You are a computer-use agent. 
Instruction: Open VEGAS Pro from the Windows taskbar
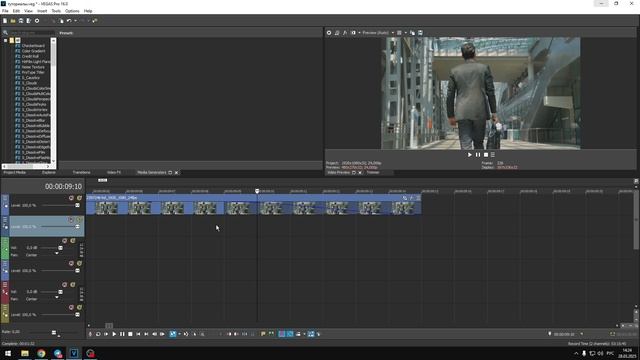(74, 353)
